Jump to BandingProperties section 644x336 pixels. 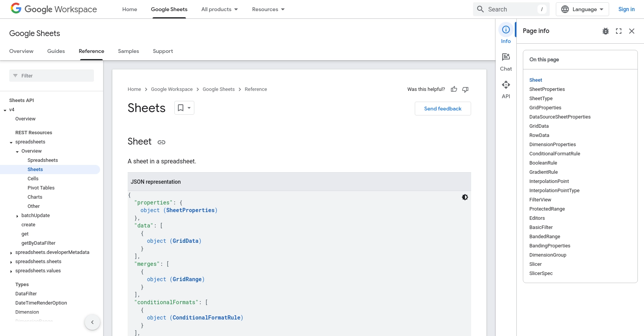coord(550,246)
